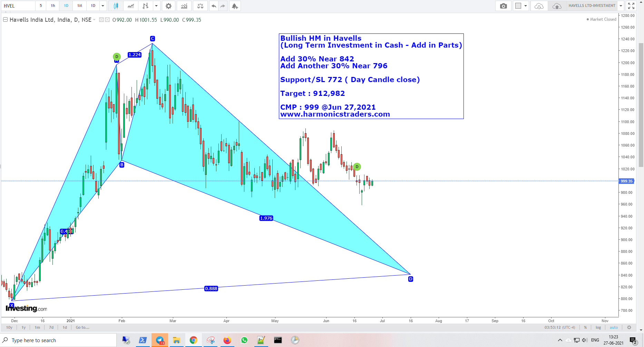Image resolution: width=644 pixels, height=347 pixels.
Task: Click the compare symbols scales icon
Action: [x=200, y=6]
